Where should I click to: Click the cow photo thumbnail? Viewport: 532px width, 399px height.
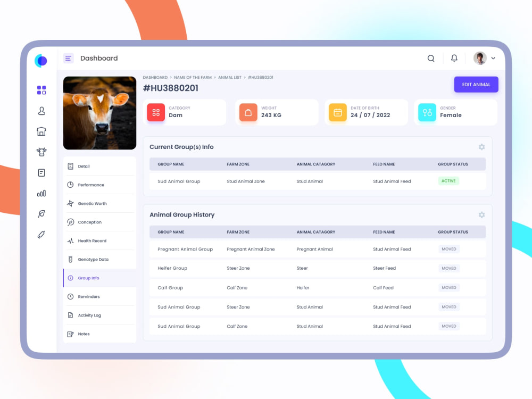[x=100, y=113]
